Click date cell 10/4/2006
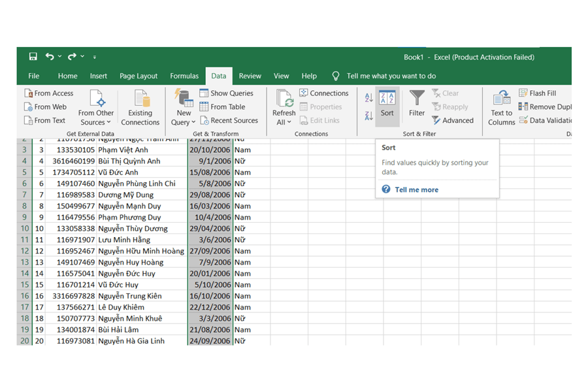The width and height of the screenshot is (588, 392). click(x=210, y=217)
